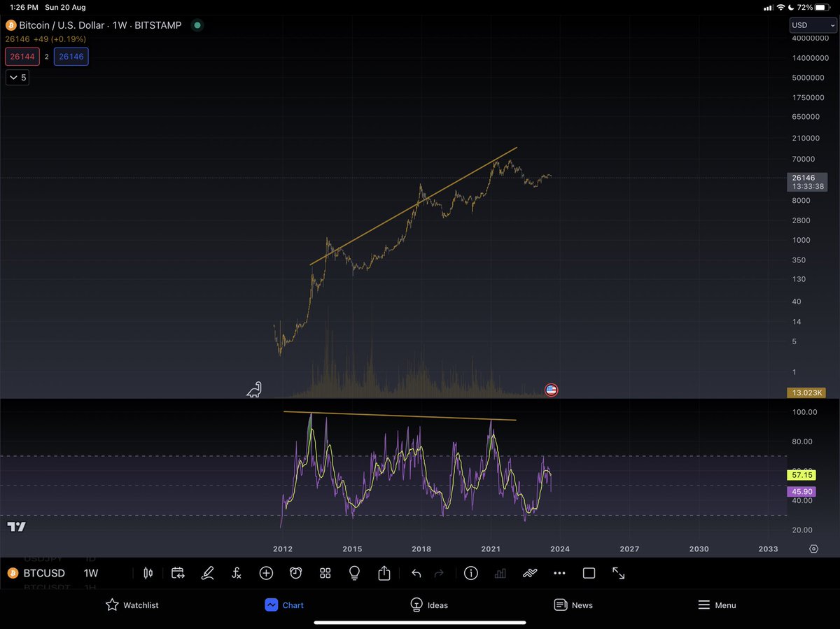This screenshot has height=629, width=840.
Task: Tap the 2012 label on time axis
Action: click(x=283, y=549)
